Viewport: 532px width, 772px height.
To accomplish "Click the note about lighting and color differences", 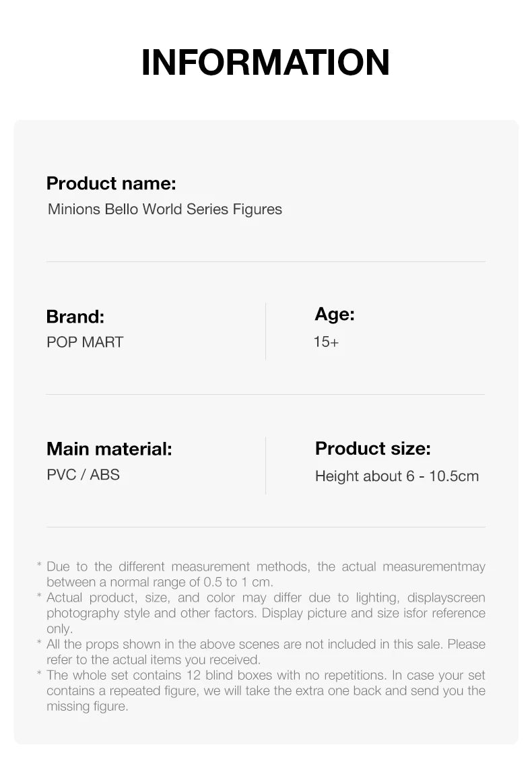I will (265, 613).
